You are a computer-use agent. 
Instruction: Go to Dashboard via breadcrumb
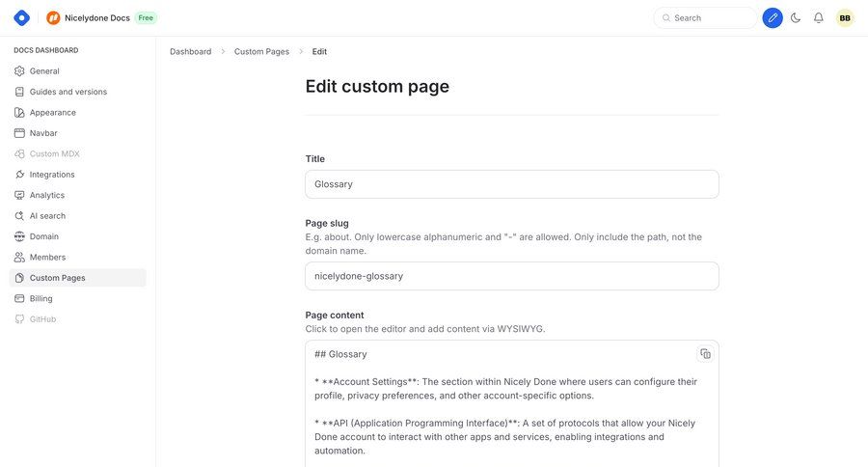point(190,51)
